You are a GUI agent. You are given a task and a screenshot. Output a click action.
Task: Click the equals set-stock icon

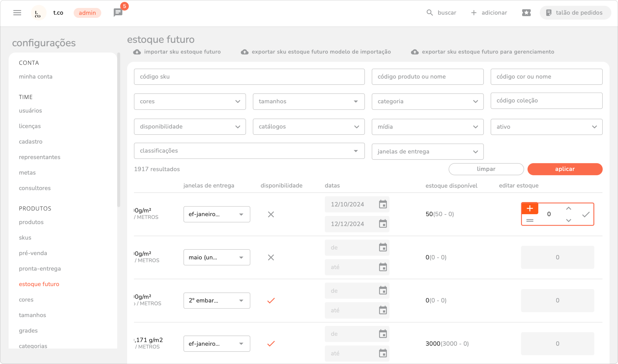[530, 221]
